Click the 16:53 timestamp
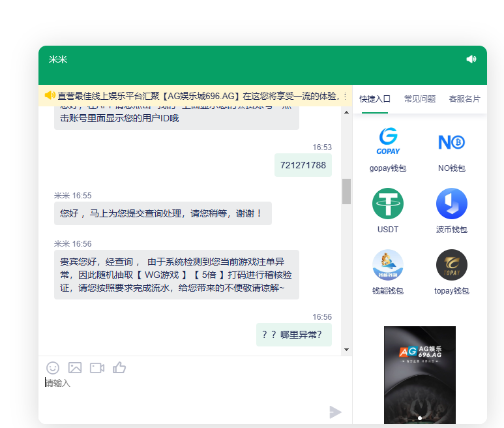504x428 pixels. click(x=322, y=147)
